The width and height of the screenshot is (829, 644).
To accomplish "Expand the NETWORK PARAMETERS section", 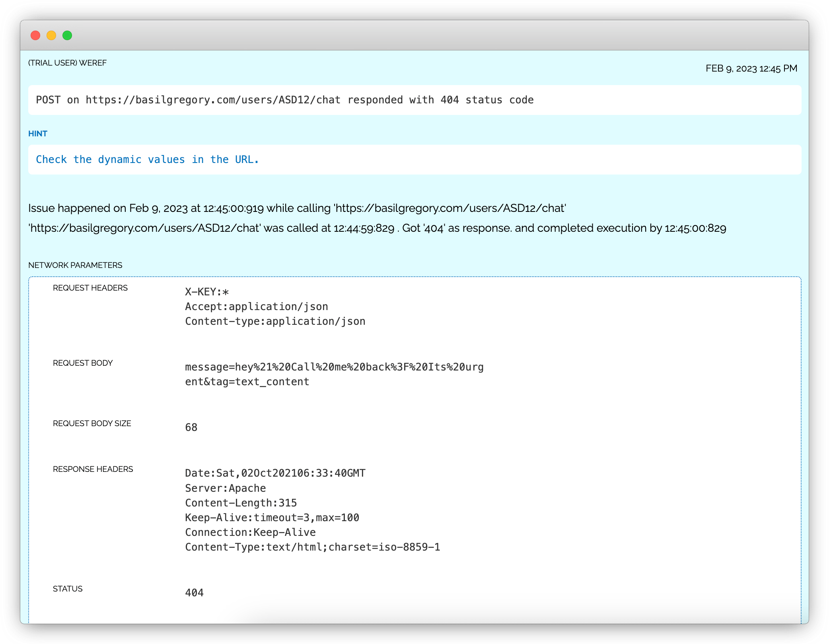I will click(x=75, y=265).
